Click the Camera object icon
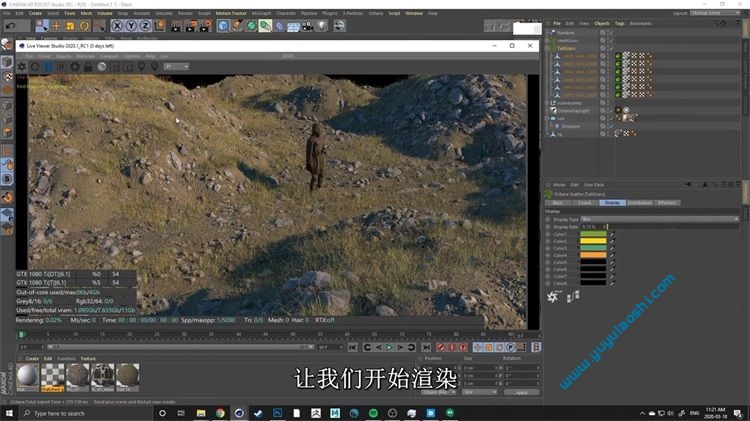This screenshot has width=750, height=421. [308, 26]
